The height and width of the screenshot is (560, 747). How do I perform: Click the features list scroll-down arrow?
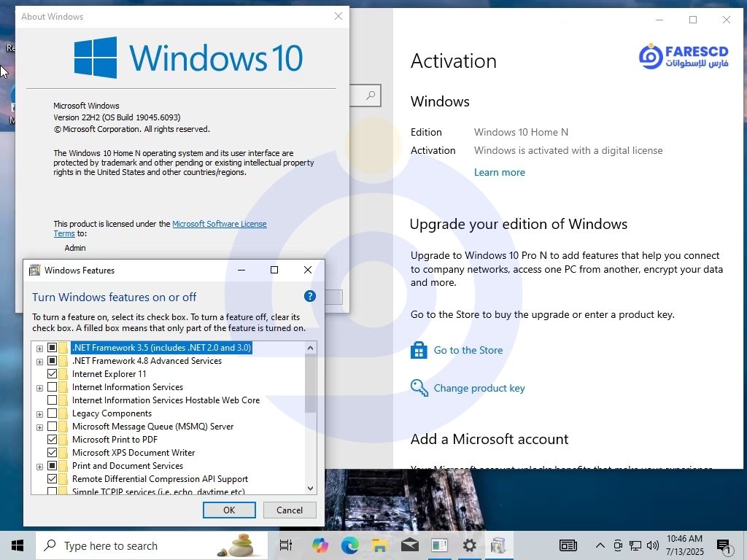(x=310, y=488)
